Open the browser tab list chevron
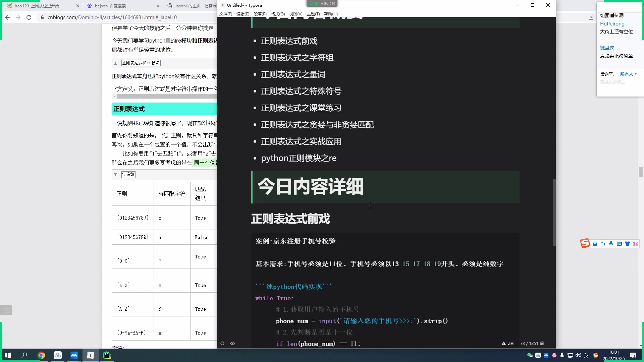This screenshot has height=362, width=644. (x=589, y=5)
